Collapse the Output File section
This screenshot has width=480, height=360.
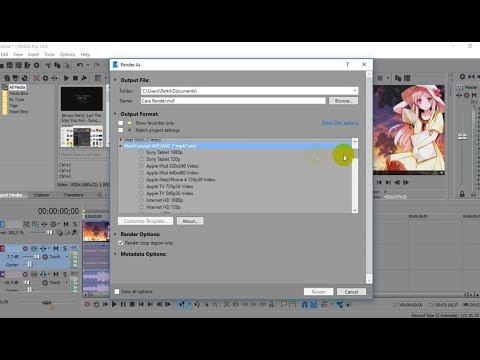click(x=116, y=80)
